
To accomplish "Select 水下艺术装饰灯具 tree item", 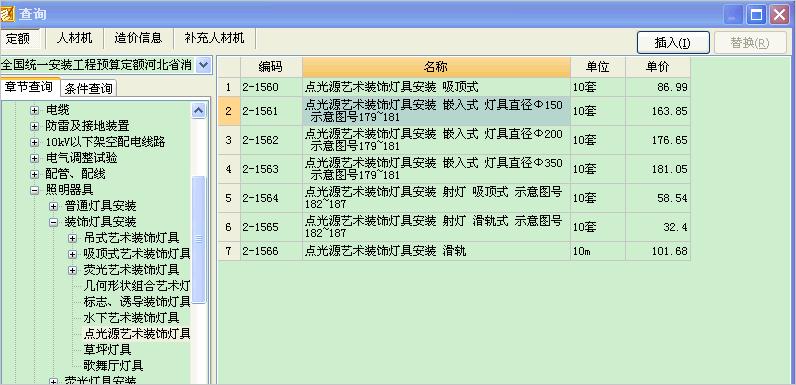I will point(131,318).
